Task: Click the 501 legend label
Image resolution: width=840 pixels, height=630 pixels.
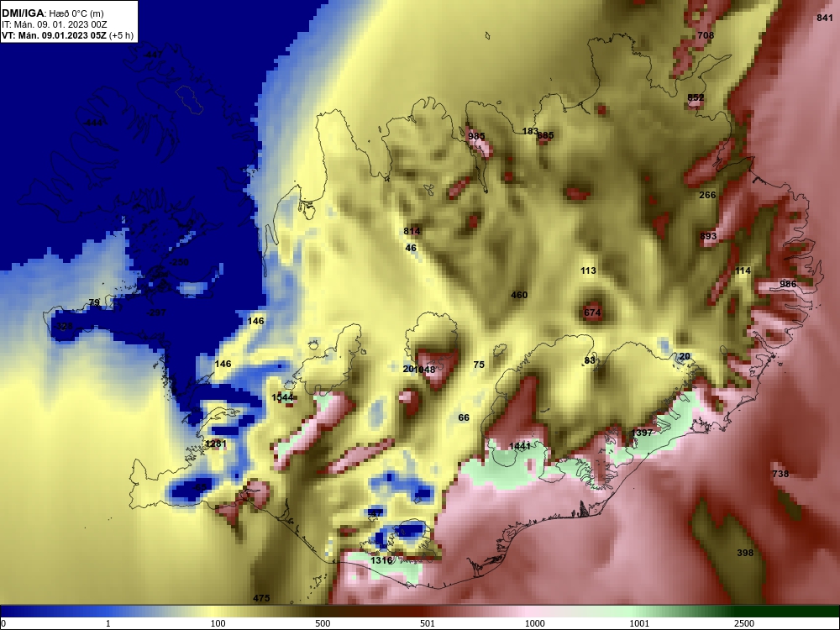Action: click(428, 623)
